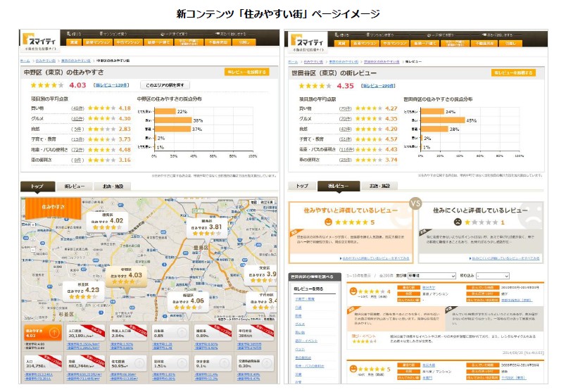Screen dimensions: 566x392
Task: Select the 杉並区 4.23 map bubble
Action: point(83,291)
